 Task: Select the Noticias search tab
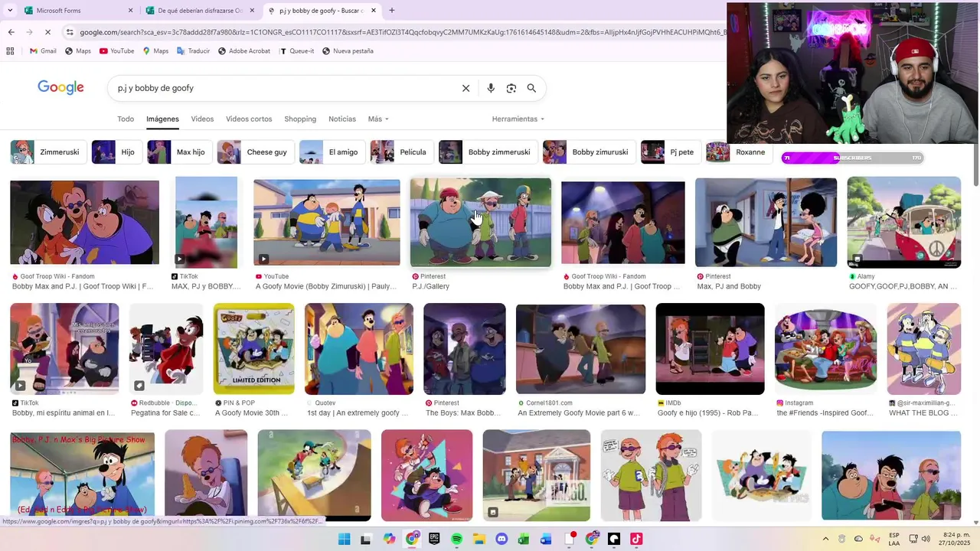coord(342,119)
